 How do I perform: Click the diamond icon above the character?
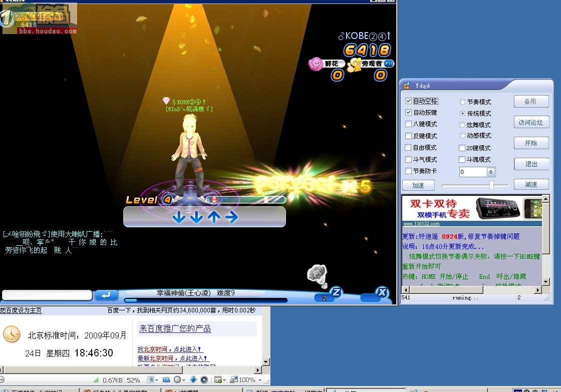[x=166, y=101]
